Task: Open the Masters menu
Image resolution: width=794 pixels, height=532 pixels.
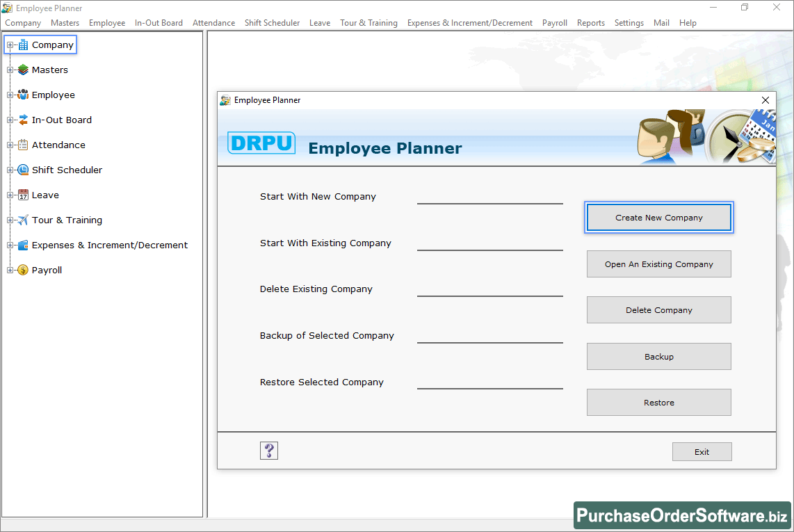Action: coord(65,23)
